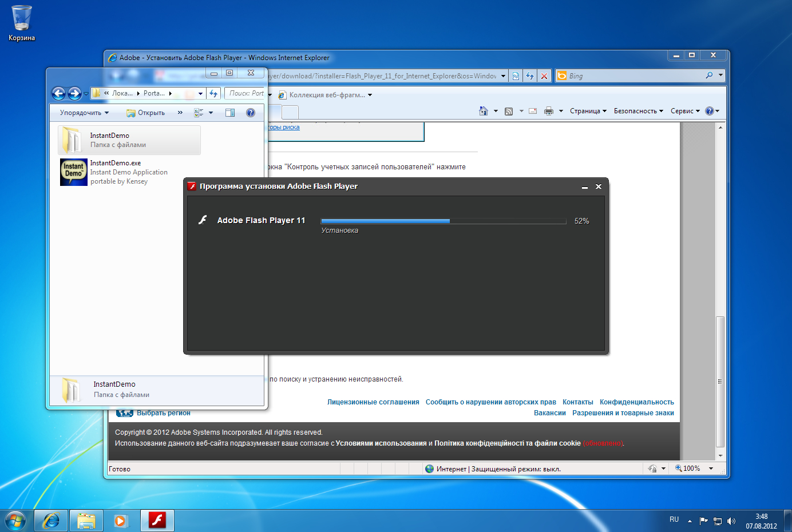Screen dimensions: 792x532
Task: Open Explorer help with the question mark icon
Action: point(250,113)
